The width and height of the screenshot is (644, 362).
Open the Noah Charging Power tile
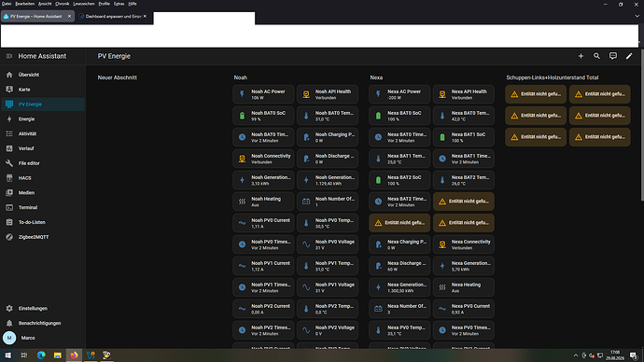coord(328,137)
